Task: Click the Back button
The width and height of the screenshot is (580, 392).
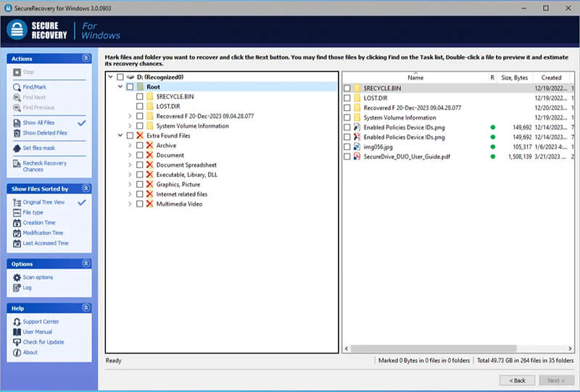Action: pyautogui.click(x=517, y=380)
